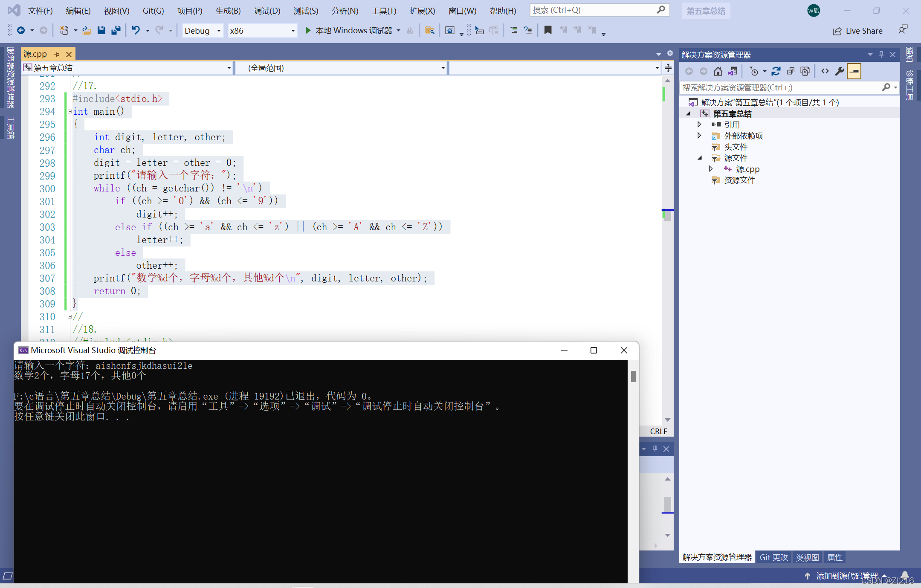921x588 pixels.
Task: Toggle auto-hide pin on the lower panel
Action: [655, 449]
